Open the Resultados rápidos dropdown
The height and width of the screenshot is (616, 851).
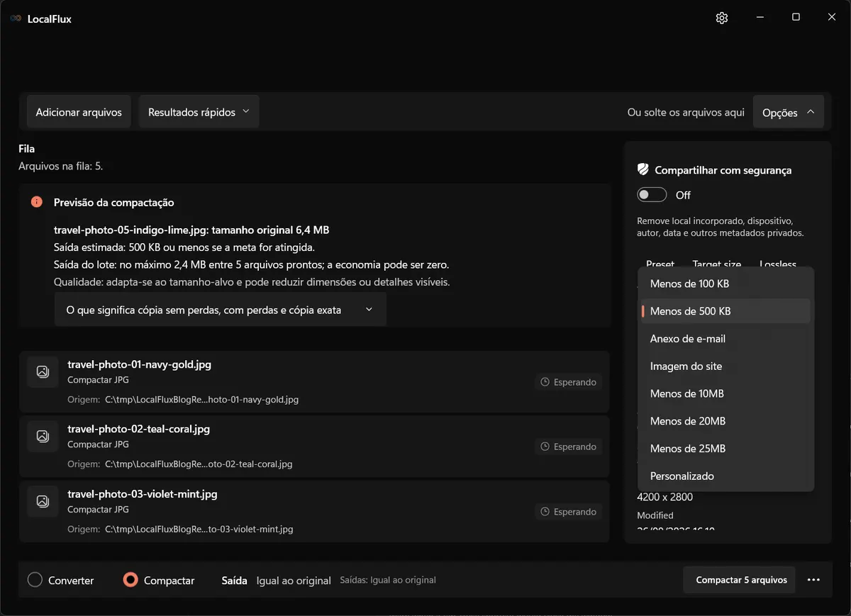point(199,112)
